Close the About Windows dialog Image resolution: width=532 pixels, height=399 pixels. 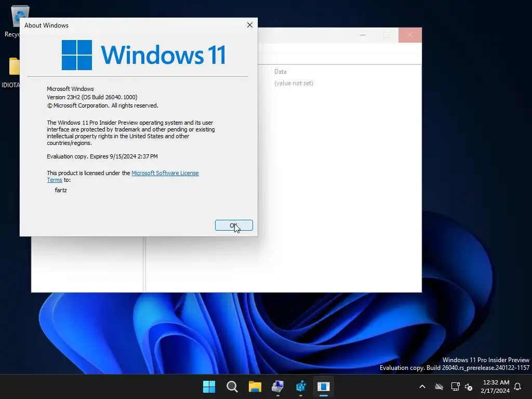[250, 25]
